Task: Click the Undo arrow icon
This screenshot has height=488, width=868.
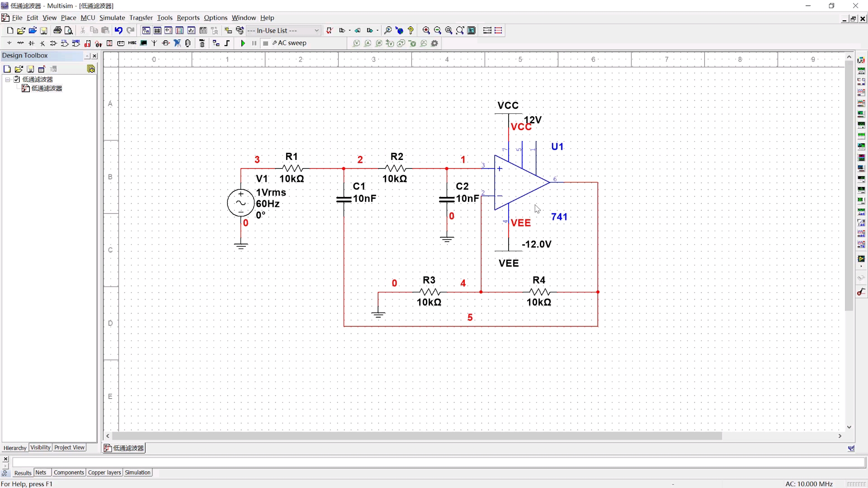Action: tap(118, 30)
